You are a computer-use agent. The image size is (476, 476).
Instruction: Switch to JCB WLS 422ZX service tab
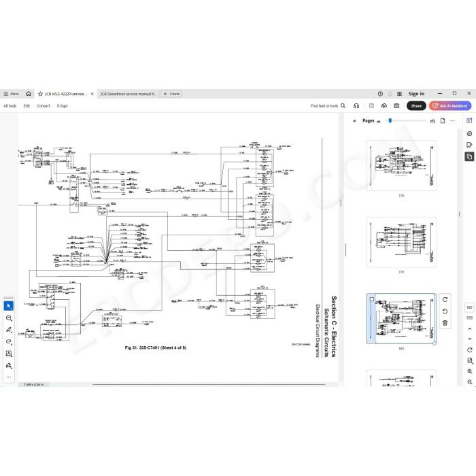[65, 94]
